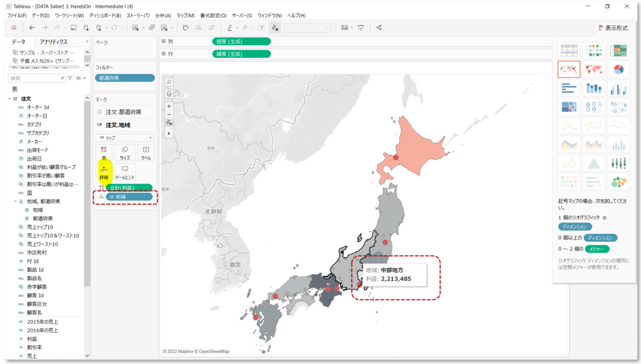Viewport: 641px width, 364px height.
Task: Click the data pane scrollbar down arrow
Action: click(x=87, y=355)
